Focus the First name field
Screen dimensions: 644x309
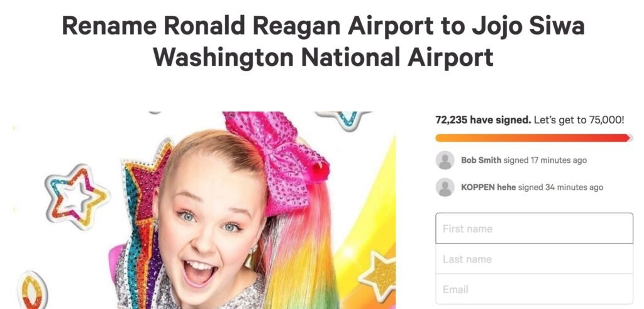534,228
